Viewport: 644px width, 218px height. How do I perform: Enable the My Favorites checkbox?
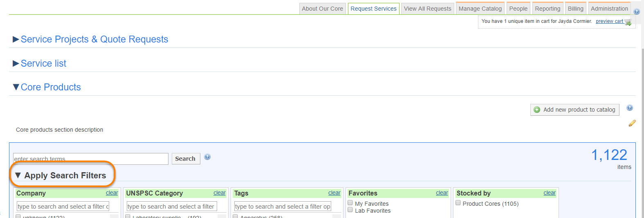(350, 203)
